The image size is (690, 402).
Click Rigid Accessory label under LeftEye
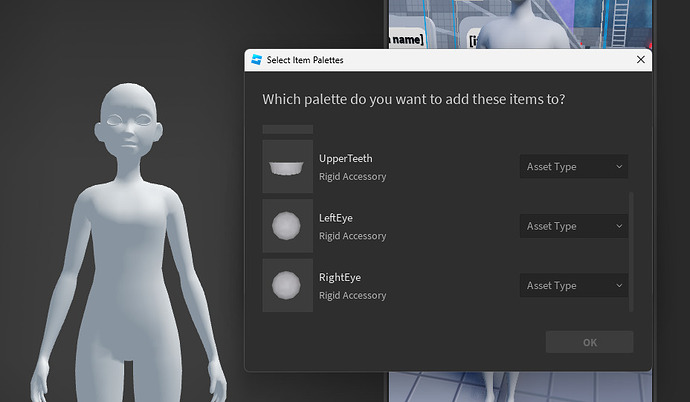click(352, 236)
